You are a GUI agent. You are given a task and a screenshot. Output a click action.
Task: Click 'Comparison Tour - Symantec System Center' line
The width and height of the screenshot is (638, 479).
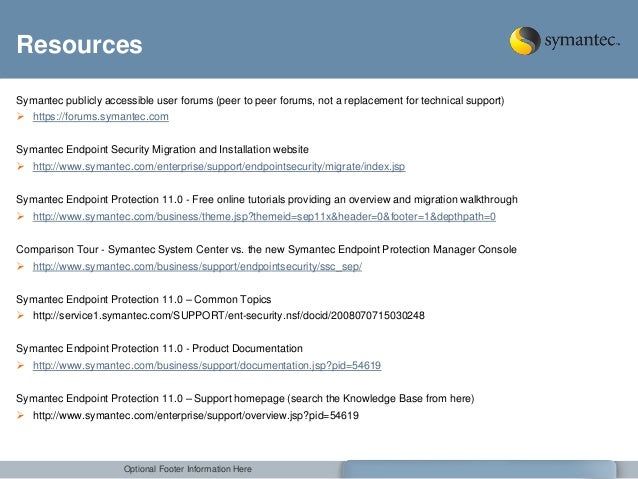(x=267, y=249)
